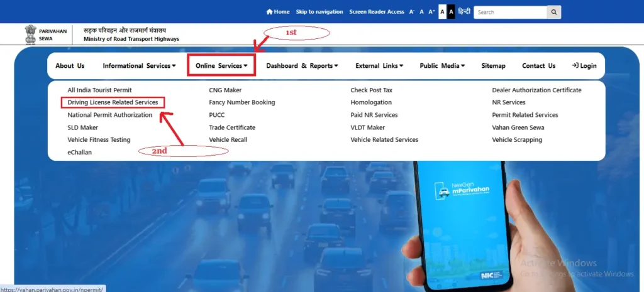644x292 pixels.
Task: Decrease font size with A- icon
Action: click(x=412, y=12)
